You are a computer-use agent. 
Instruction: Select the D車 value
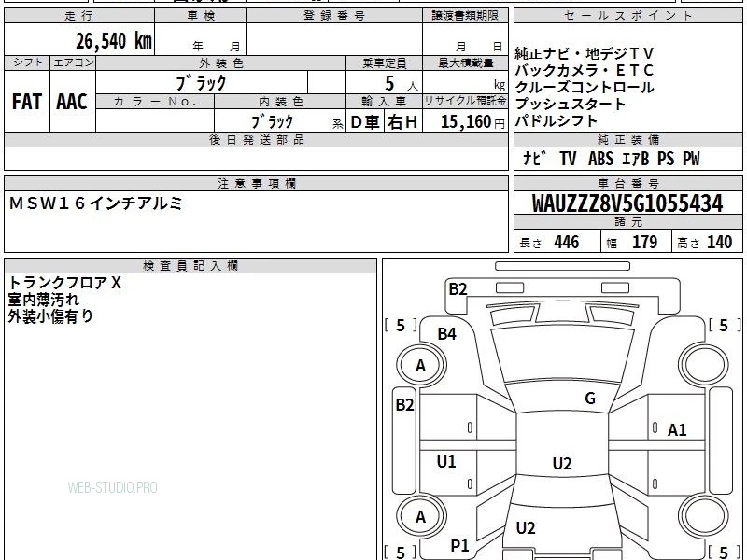365,122
